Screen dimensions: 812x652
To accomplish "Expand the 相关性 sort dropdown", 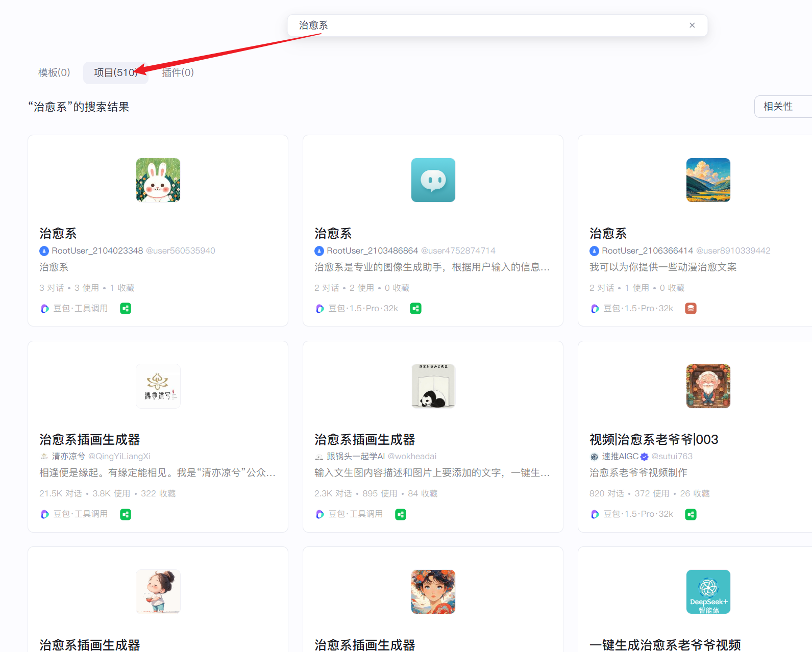I will click(x=783, y=107).
